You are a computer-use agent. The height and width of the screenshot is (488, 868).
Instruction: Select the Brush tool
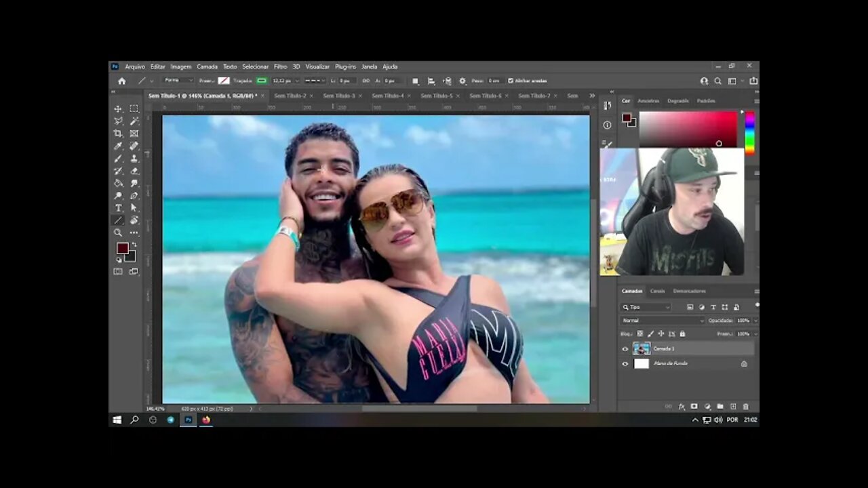click(118, 158)
